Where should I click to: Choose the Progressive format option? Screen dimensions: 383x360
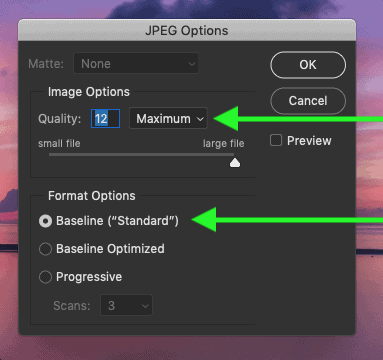point(45,277)
